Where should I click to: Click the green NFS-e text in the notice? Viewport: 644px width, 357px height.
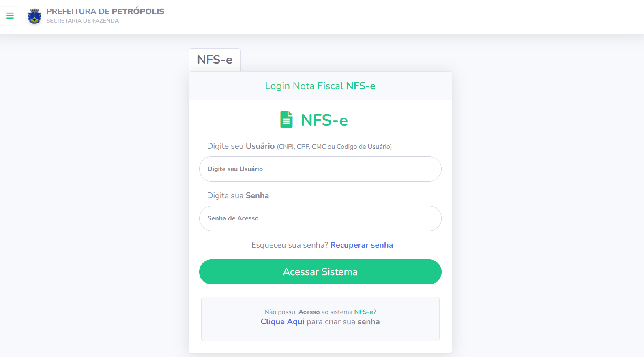point(363,312)
